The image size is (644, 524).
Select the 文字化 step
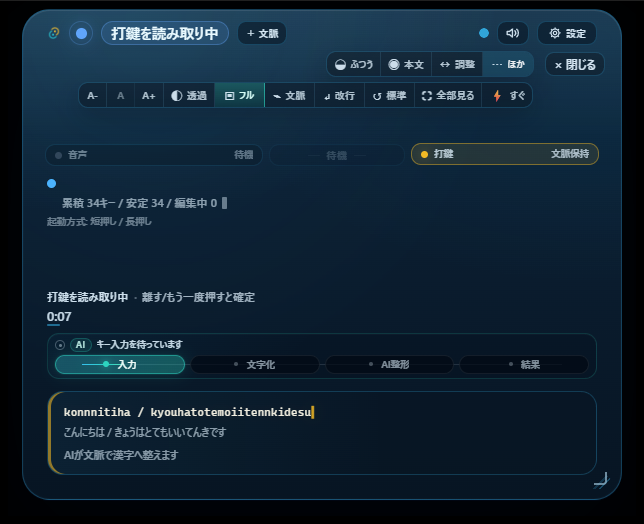255,365
